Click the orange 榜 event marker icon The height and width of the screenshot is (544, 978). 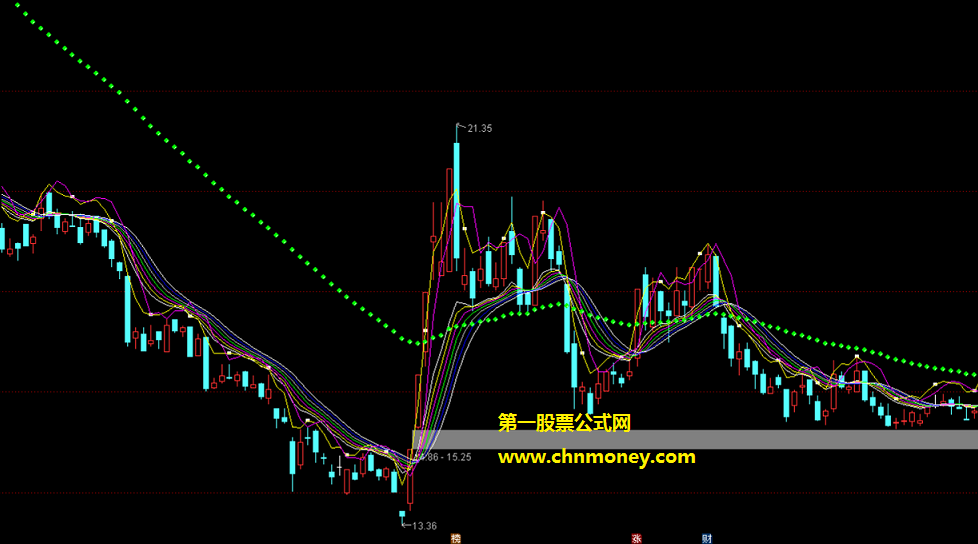(456, 538)
